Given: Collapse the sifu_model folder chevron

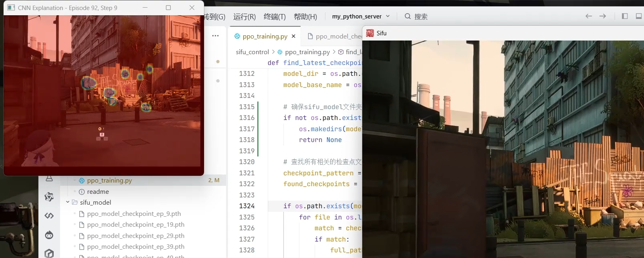Looking at the screenshot, I should pyautogui.click(x=68, y=202).
